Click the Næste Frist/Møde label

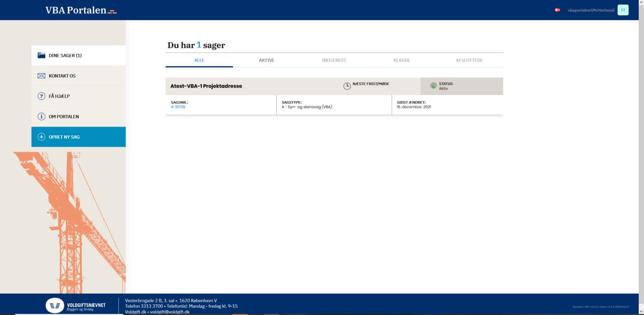click(x=371, y=84)
